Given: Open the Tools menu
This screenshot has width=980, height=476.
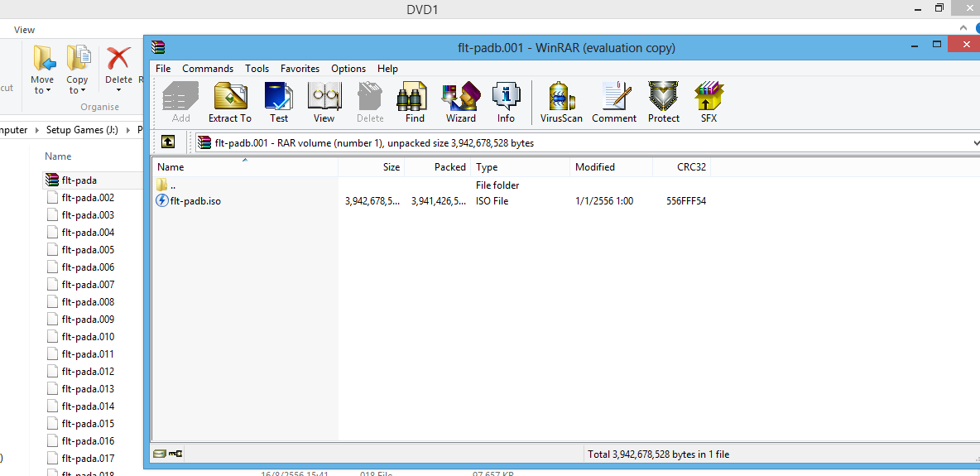Looking at the screenshot, I should click(x=257, y=69).
